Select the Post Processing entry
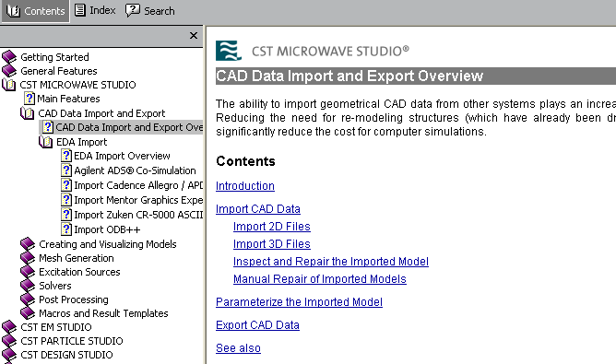 click(74, 299)
